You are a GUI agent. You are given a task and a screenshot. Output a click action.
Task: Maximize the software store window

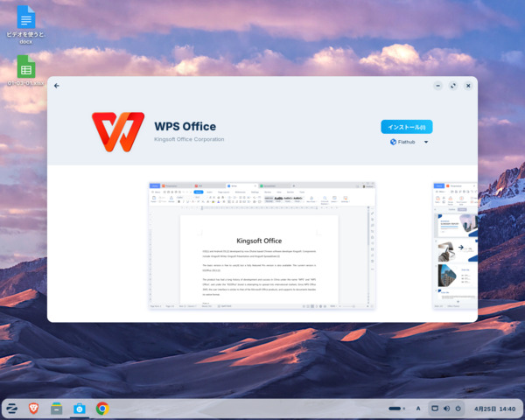click(x=453, y=86)
